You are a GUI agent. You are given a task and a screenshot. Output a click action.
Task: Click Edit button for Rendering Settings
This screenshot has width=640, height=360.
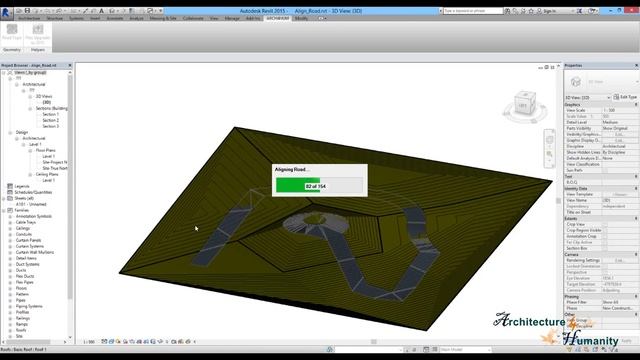point(619,260)
